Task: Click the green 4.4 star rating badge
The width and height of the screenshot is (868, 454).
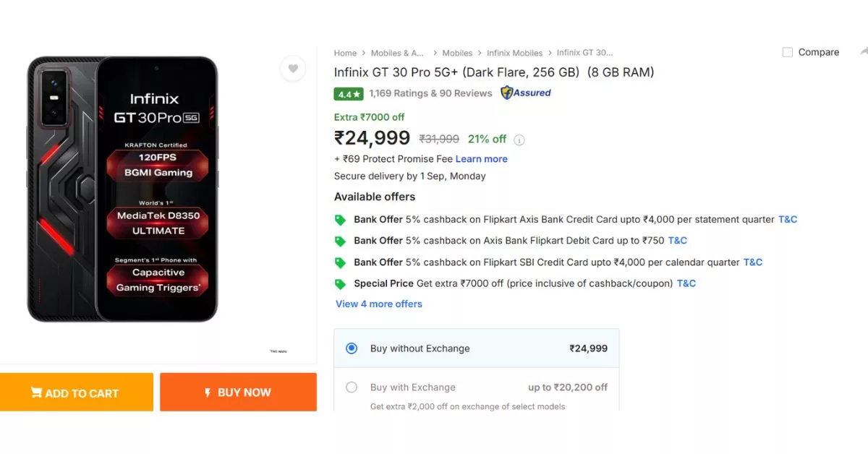Action: tap(348, 94)
